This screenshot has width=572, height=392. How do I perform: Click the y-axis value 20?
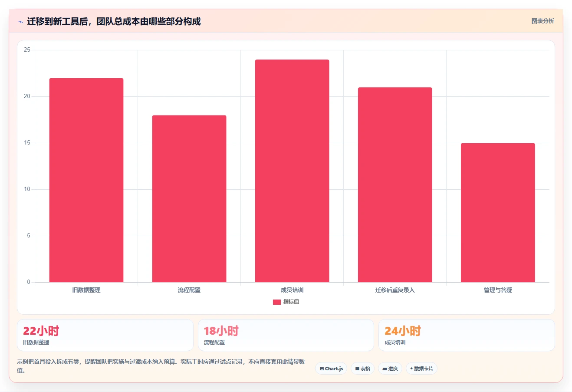[x=27, y=96]
